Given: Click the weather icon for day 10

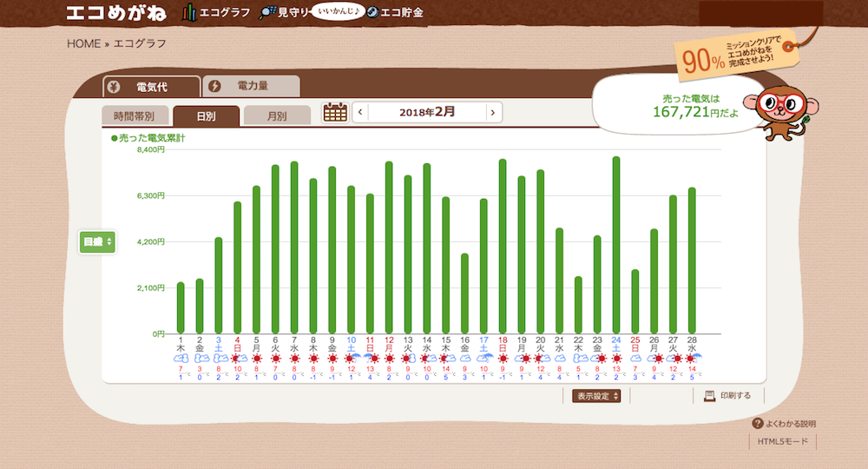Looking at the screenshot, I should pyautogui.click(x=352, y=359).
